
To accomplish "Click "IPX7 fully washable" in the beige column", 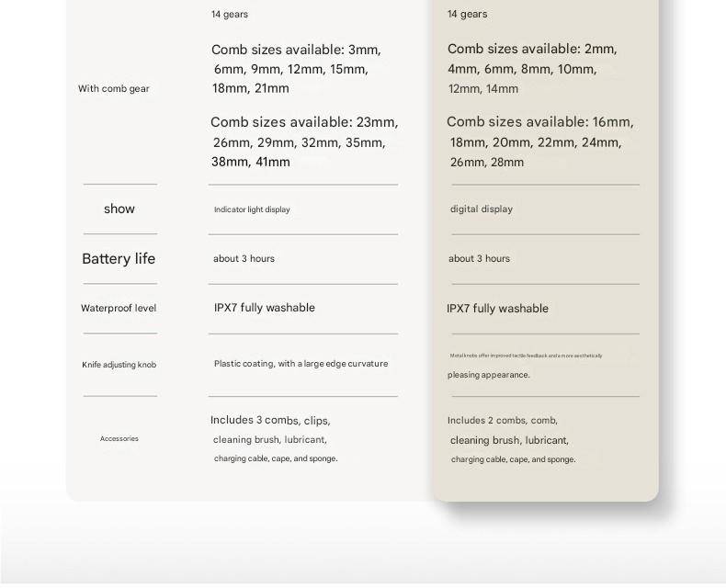I will (x=497, y=309).
